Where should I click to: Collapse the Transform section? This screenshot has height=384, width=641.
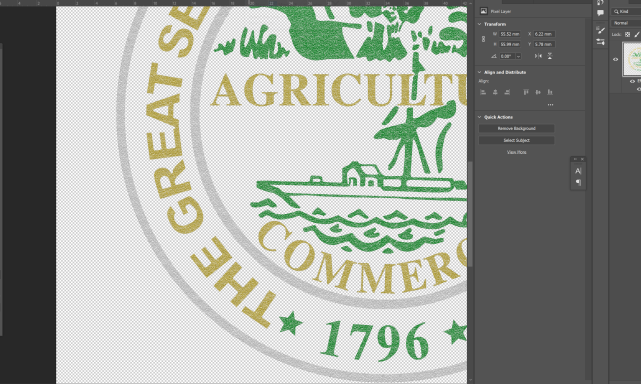pyautogui.click(x=480, y=24)
